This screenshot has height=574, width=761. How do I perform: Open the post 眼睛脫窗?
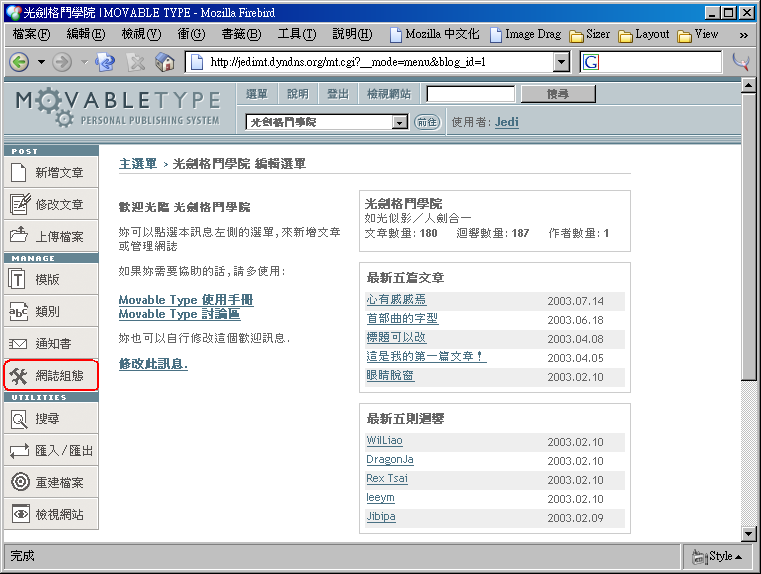[x=390, y=376]
